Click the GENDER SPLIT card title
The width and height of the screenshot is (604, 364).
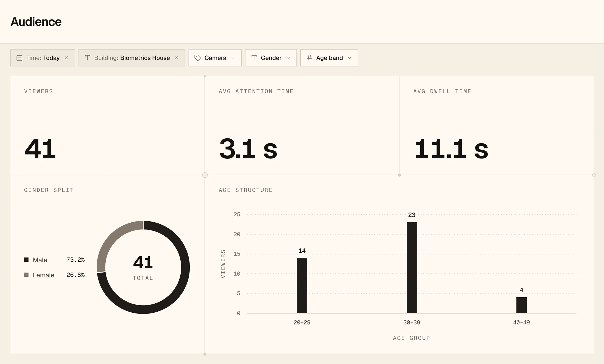point(49,190)
